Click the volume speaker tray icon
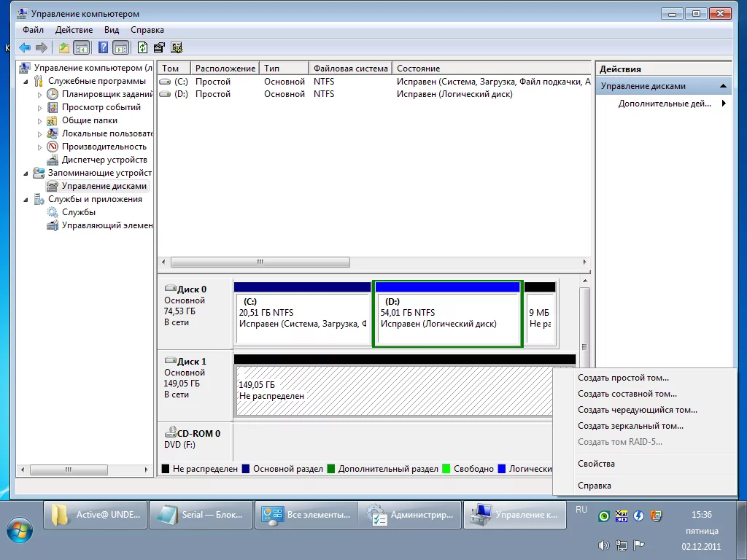Screen dimensions: 747x560 pos(603,545)
